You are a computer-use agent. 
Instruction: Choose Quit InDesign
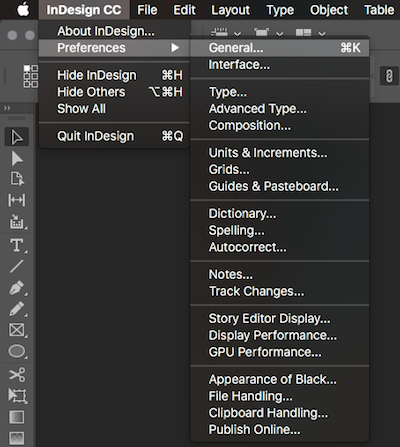point(114,136)
